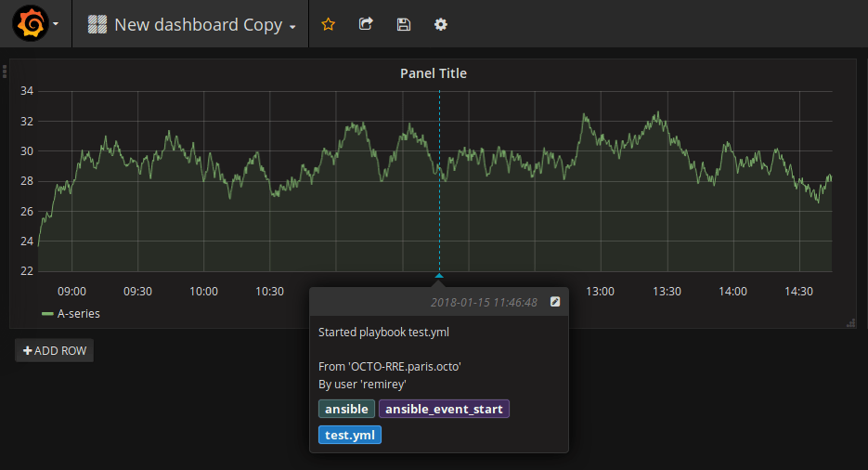868x470 pixels.
Task: Open the Share dashboard icon
Action: coord(366,25)
